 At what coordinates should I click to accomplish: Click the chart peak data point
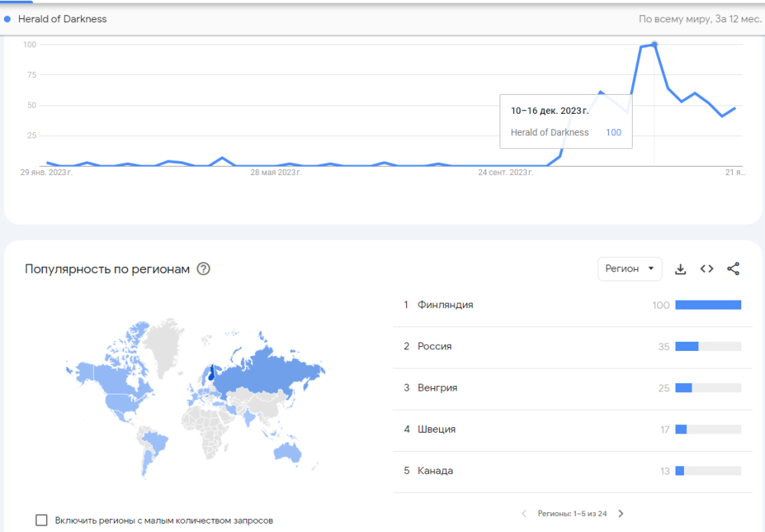coord(654,44)
